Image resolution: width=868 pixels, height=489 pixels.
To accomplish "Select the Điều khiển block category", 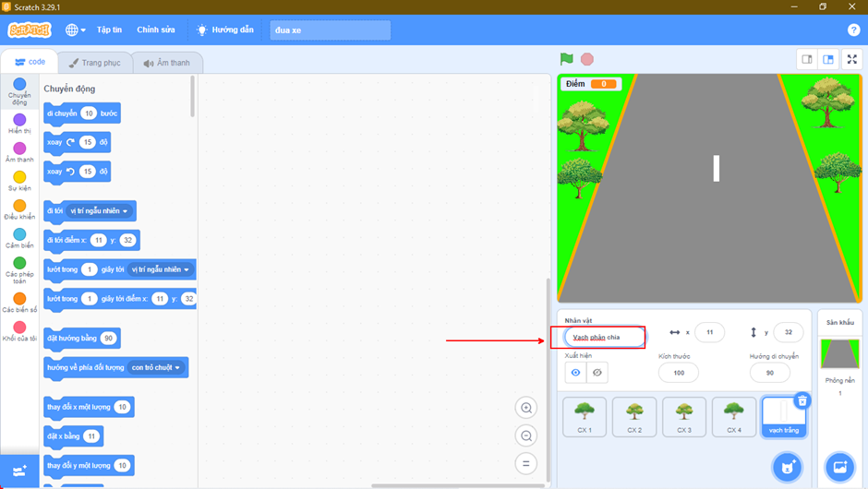I will point(19,210).
